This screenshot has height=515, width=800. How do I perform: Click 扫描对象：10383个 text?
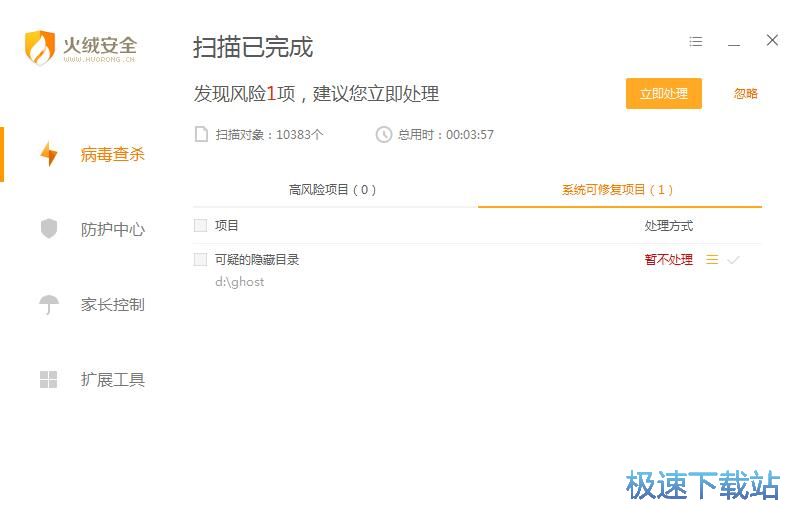(269, 135)
